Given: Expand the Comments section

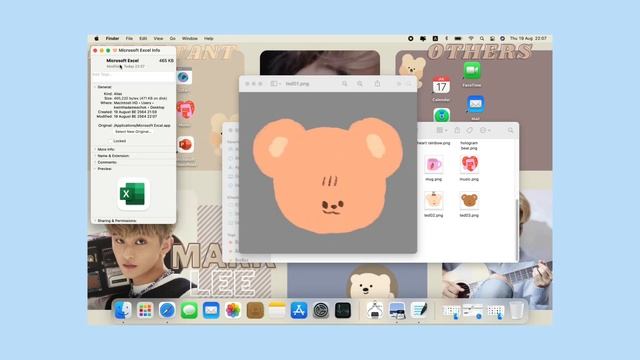Looking at the screenshot, I should click(x=96, y=162).
